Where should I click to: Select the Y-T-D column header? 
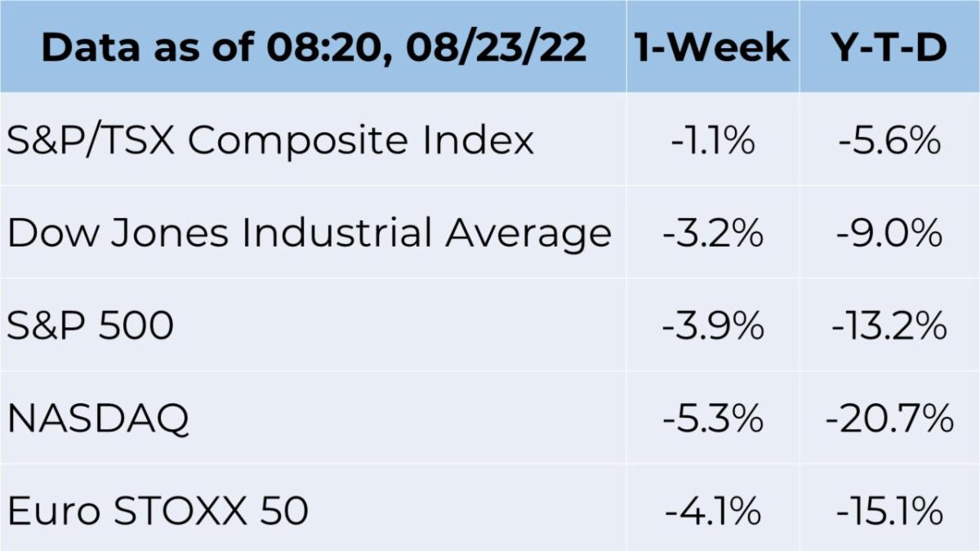click(x=889, y=47)
